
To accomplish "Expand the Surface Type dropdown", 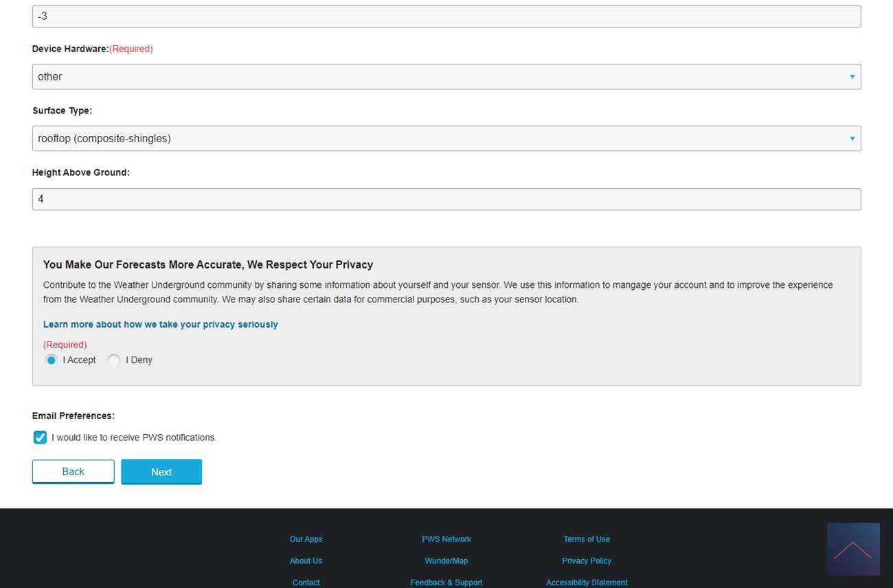I will pos(446,139).
